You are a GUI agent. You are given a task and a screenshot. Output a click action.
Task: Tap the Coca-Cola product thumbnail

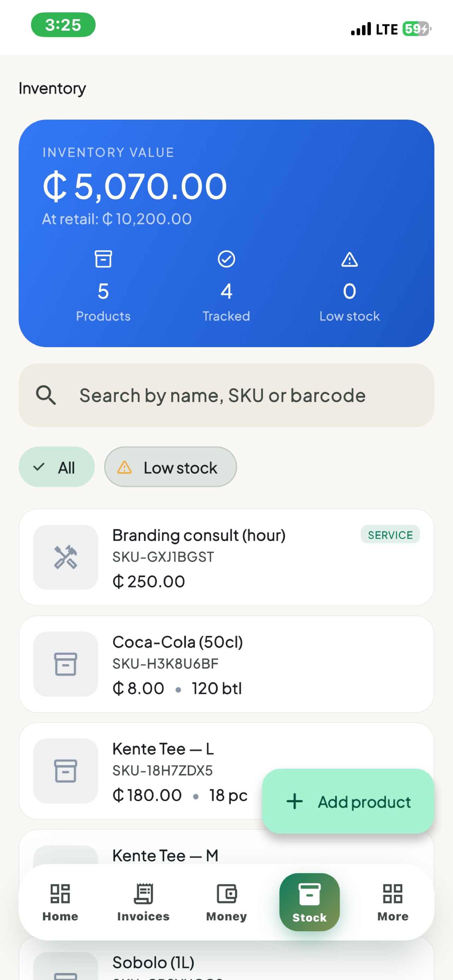click(65, 664)
